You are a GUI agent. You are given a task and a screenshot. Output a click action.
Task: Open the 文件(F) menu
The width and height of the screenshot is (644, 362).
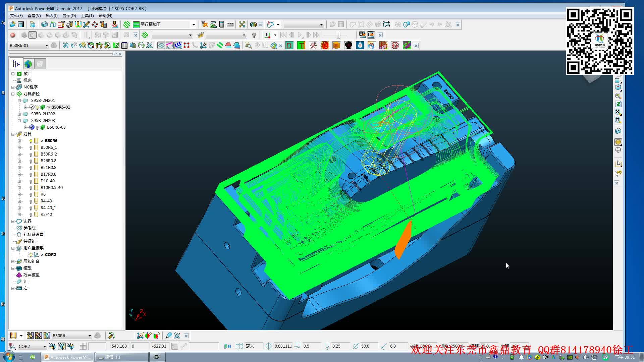tap(16, 16)
